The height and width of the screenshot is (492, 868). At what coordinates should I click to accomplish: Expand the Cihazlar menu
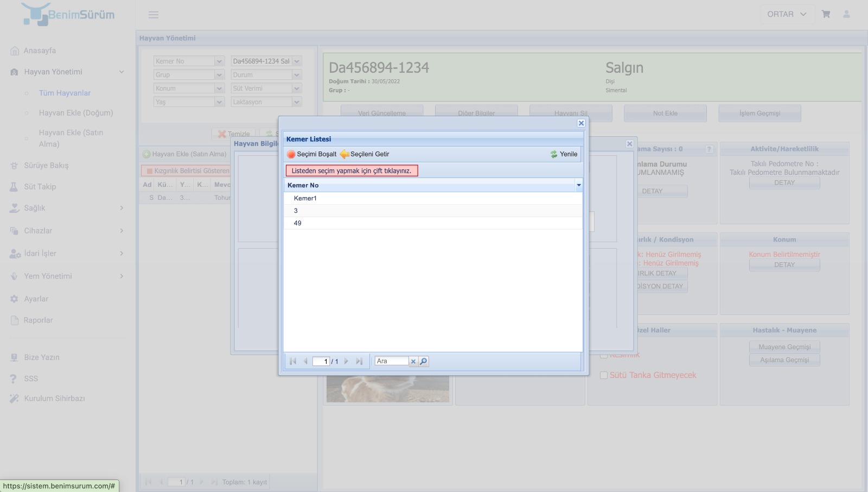click(x=68, y=231)
